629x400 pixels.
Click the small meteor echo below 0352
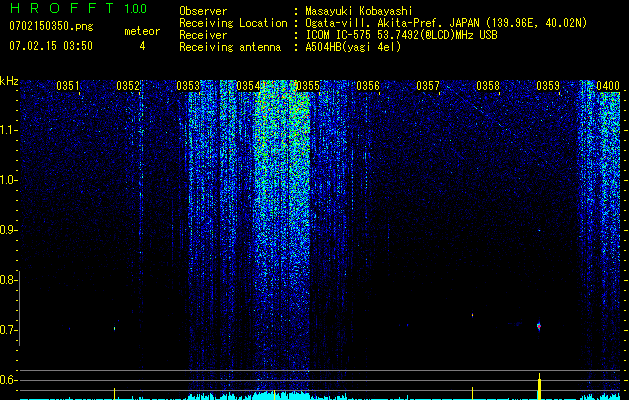pyautogui.click(x=115, y=329)
